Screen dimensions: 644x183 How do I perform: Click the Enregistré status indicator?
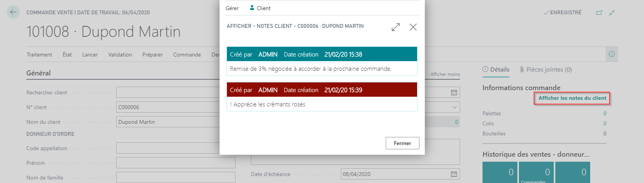click(x=562, y=12)
